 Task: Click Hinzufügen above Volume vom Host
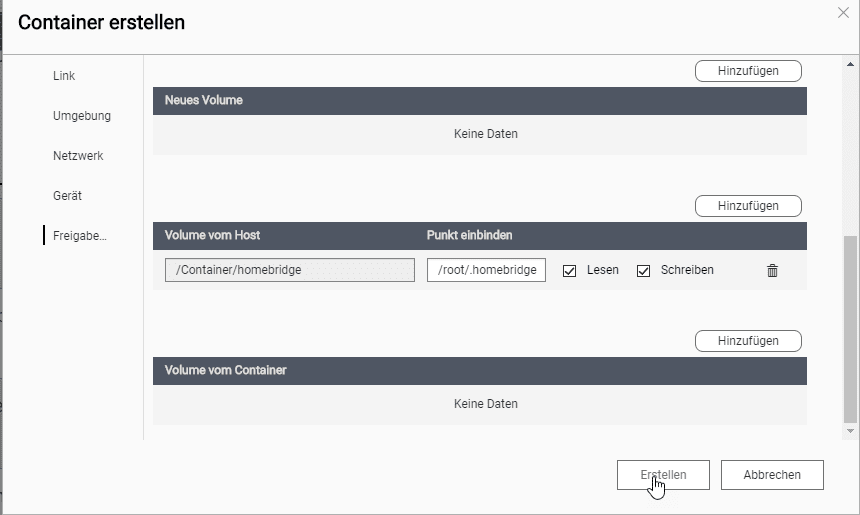748,206
